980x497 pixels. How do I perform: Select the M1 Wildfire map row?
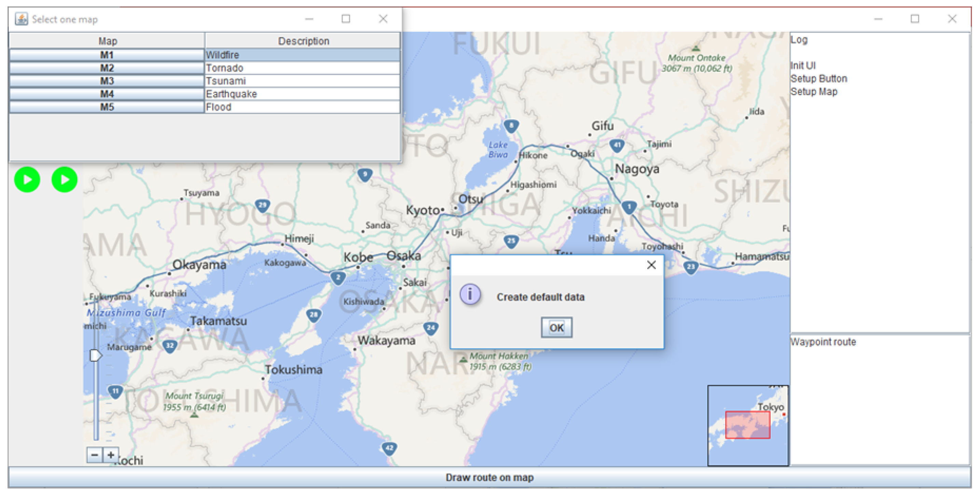point(107,55)
